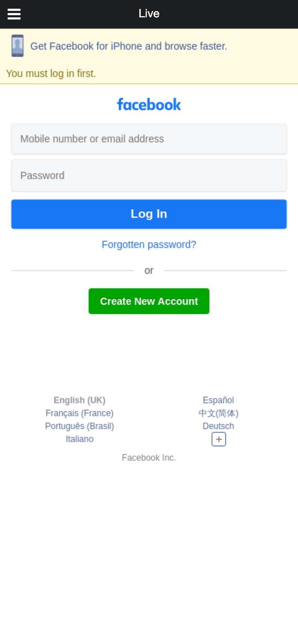
Task: Switch language to Français (France)
Action: click(80, 413)
